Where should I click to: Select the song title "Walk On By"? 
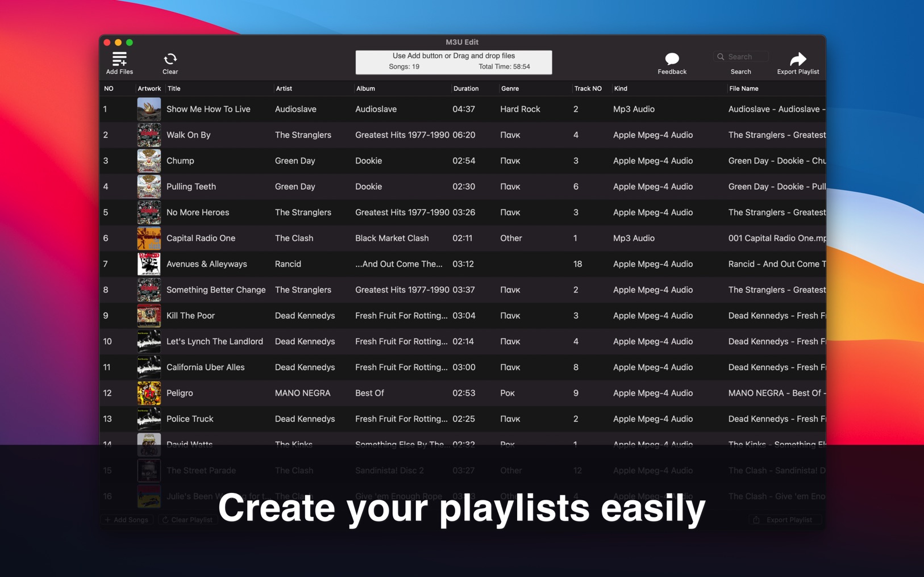coord(188,135)
